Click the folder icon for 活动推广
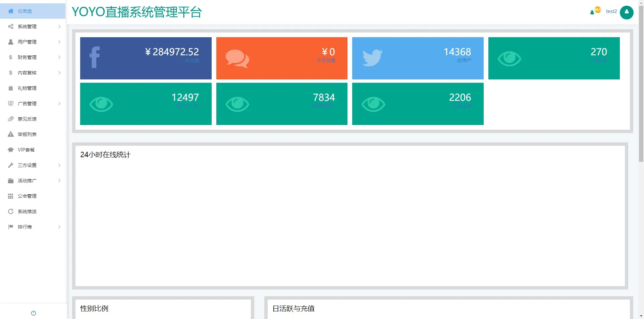The height and width of the screenshot is (319, 644). tap(11, 181)
